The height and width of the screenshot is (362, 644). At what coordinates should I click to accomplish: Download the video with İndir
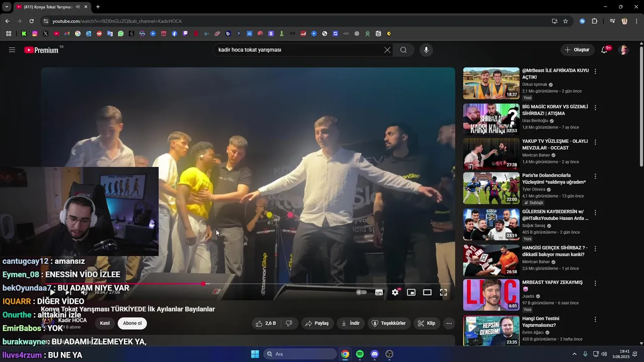point(351,323)
